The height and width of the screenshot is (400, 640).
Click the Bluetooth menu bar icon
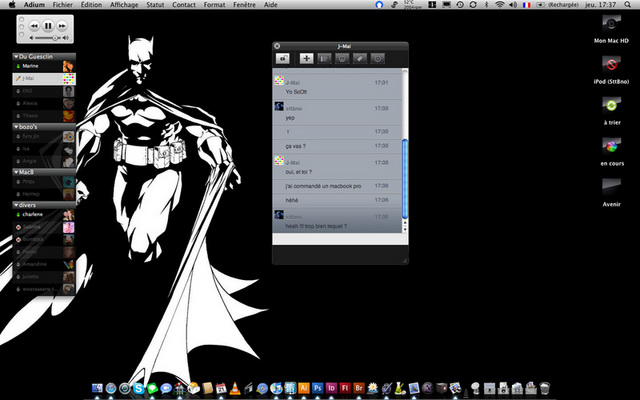tap(486, 5)
